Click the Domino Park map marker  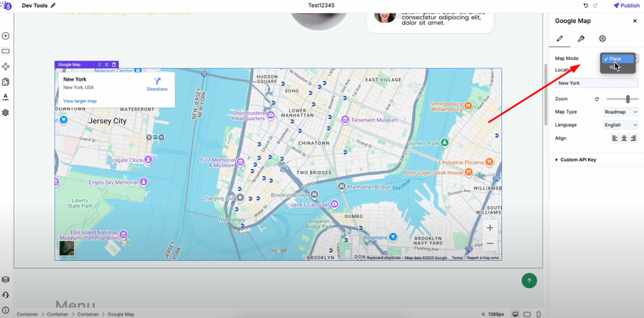pos(444,143)
